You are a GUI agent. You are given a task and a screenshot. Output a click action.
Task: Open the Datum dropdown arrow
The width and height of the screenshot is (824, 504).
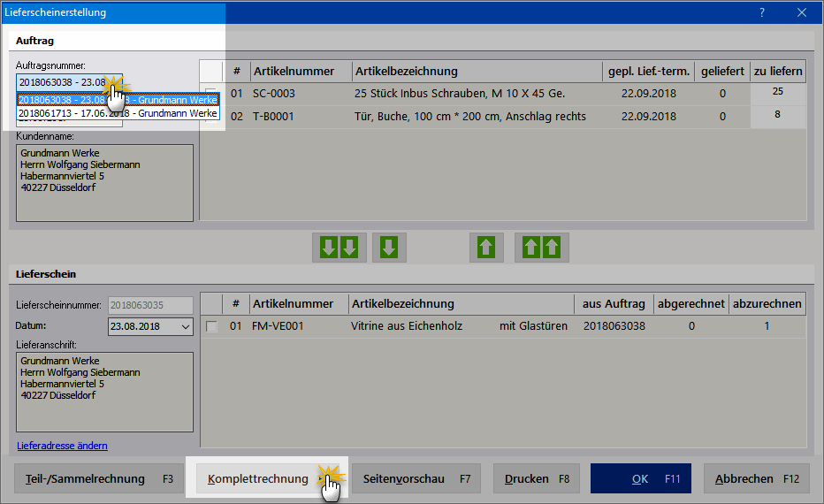click(185, 326)
